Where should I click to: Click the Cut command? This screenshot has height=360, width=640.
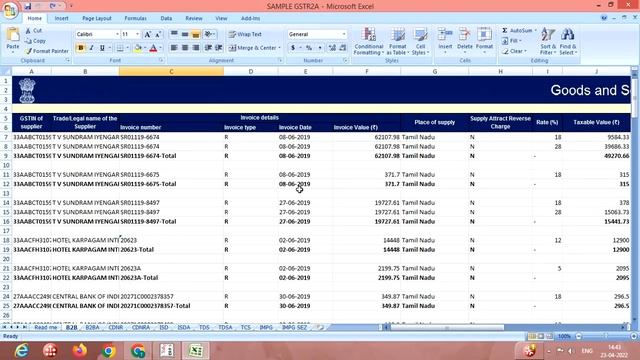[x=33, y=31]
